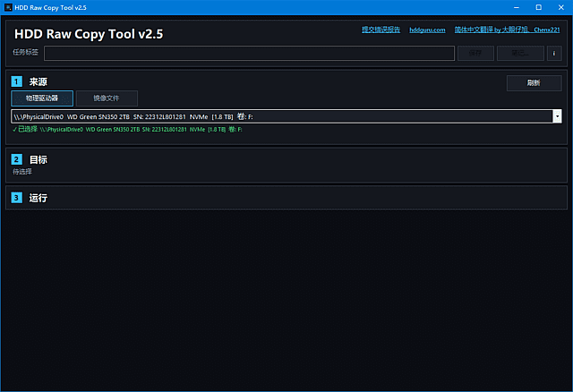Open the 提交错误报告 link
This screenshot has width=573, height=392.
tap(381, 30)
